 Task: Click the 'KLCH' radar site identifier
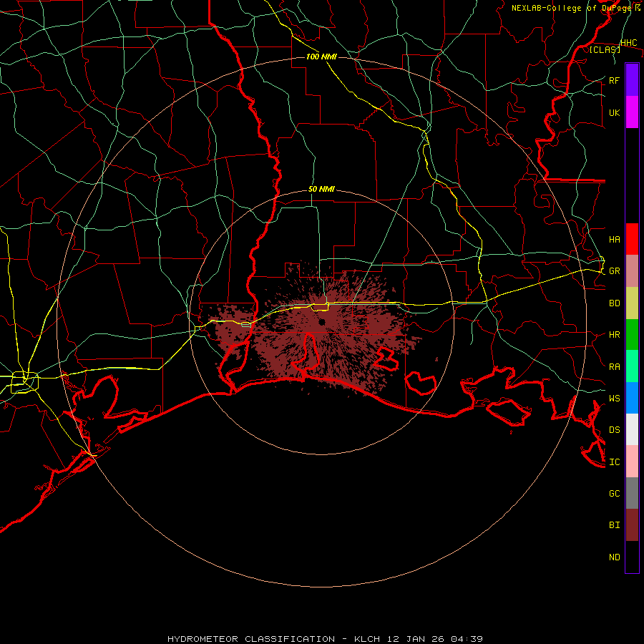coord(367,639)
